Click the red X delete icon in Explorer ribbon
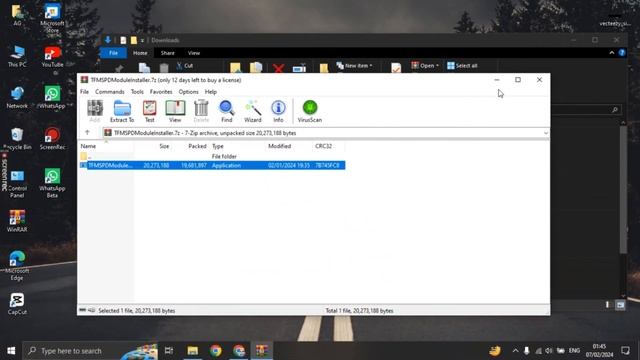Viewport: 640px width, 360px height. click(x=278, y=68)
